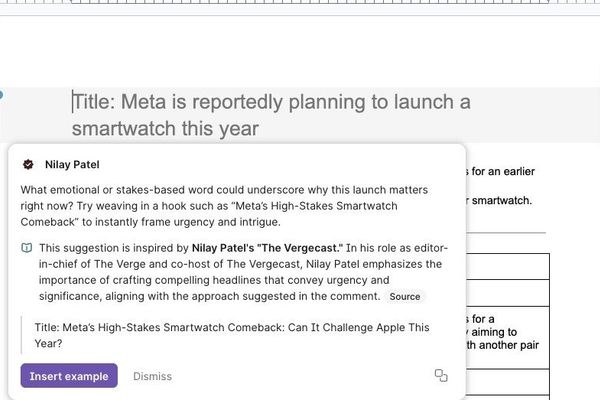Click the example headline quote text
Viewport: 600px width, 400px height.
tap(230, 335)
